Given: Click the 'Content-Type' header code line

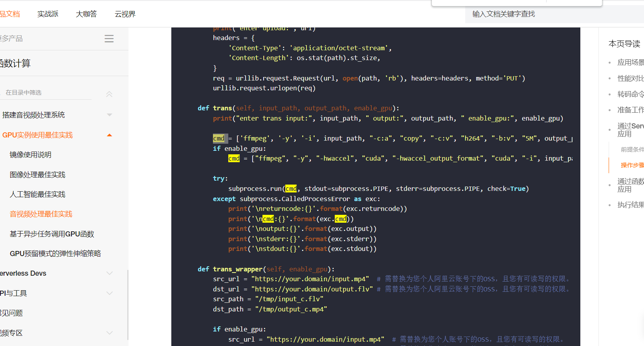Looking at the screenshot, I should point(310,48).
